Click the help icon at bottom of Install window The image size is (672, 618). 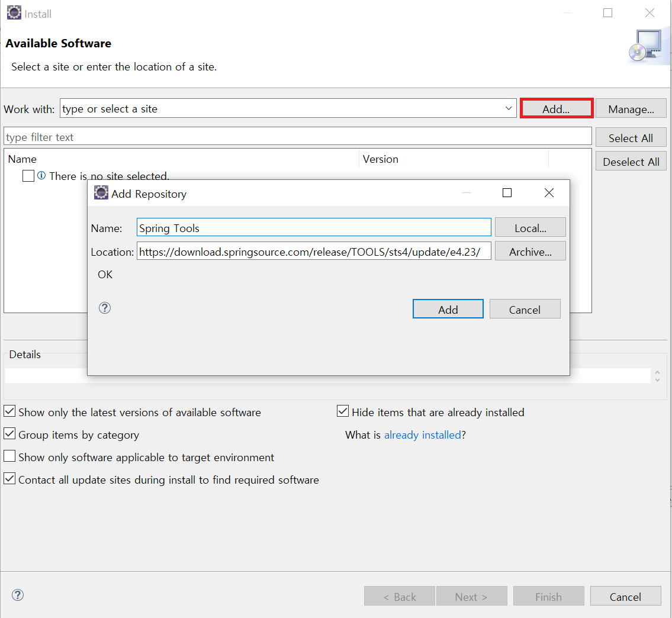[18, 595]
